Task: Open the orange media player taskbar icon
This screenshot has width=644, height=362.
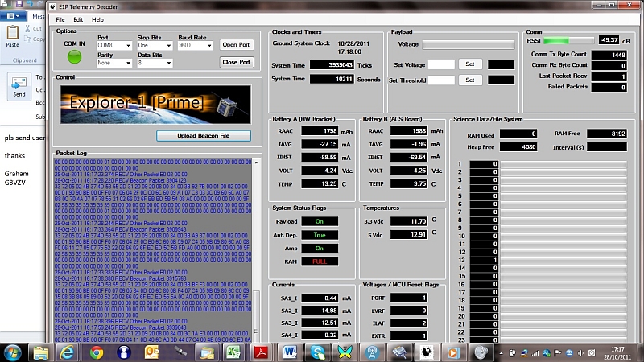Action: 453,352
